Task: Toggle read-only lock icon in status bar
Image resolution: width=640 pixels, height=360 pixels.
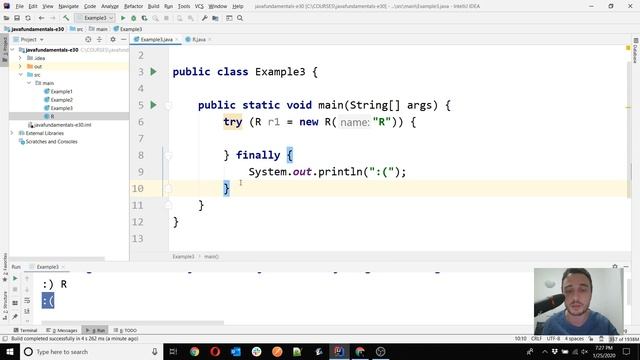Action: pos(591,339)
